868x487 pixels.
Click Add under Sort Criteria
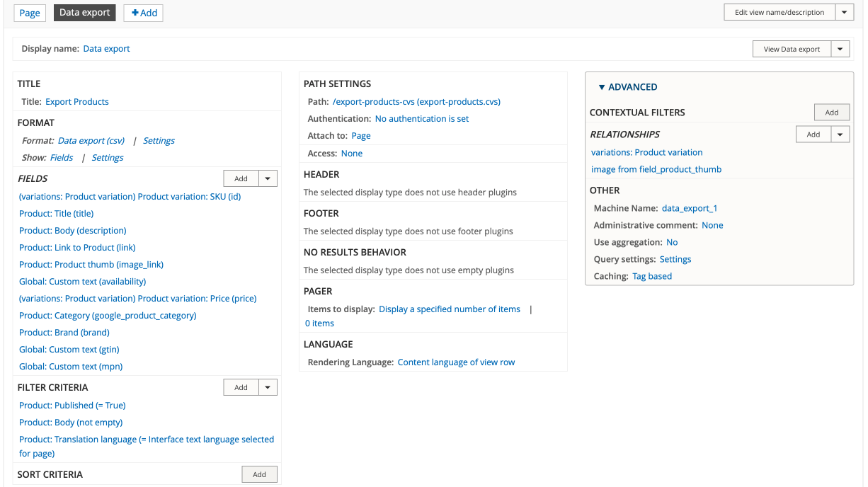[x=259, y=474]
